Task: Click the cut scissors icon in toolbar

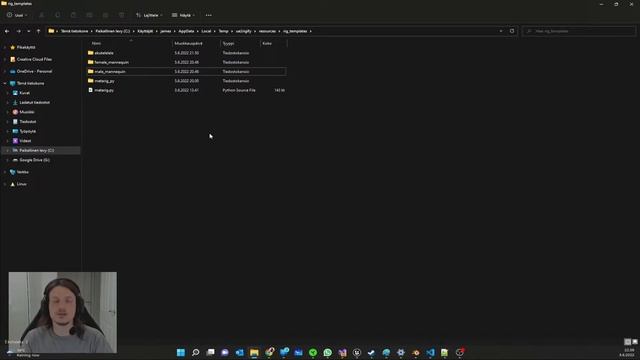Action: [42, 15]
